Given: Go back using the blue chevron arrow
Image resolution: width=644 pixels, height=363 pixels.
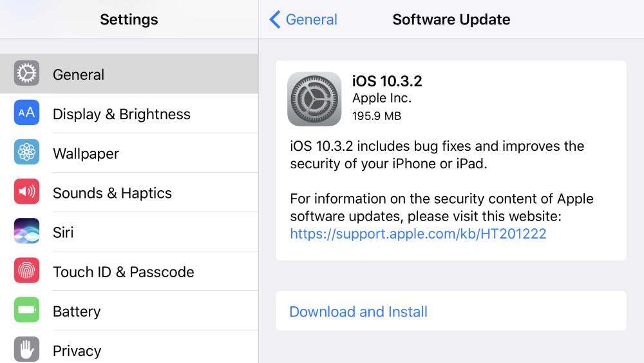Looking at the screenshot, I should (x=275, y=20).
